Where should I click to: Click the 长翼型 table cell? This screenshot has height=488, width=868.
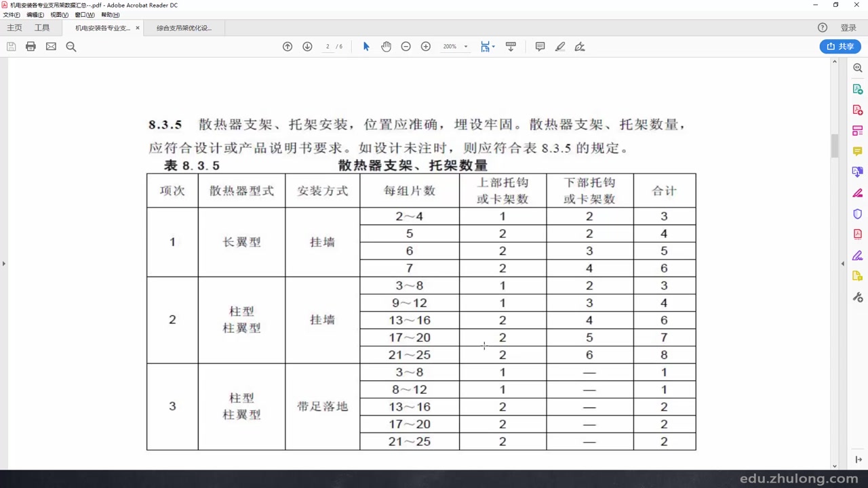coord(241,242)
